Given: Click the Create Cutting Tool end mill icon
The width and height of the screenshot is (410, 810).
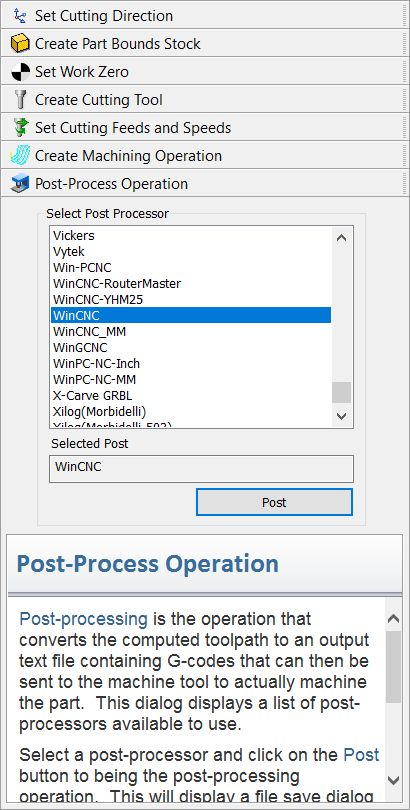Looking at the screenshot, I should point(20,99).
